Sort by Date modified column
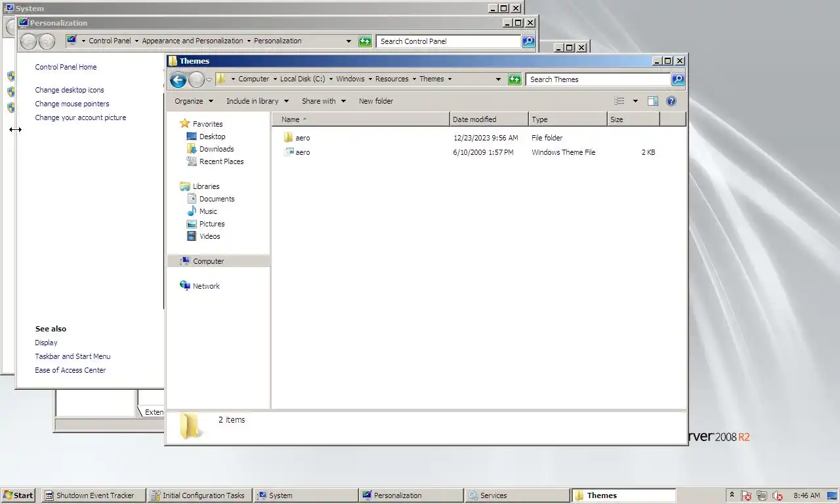Image resolution: width=840 pixels, height=504 pixels. [x=489, y=119]
